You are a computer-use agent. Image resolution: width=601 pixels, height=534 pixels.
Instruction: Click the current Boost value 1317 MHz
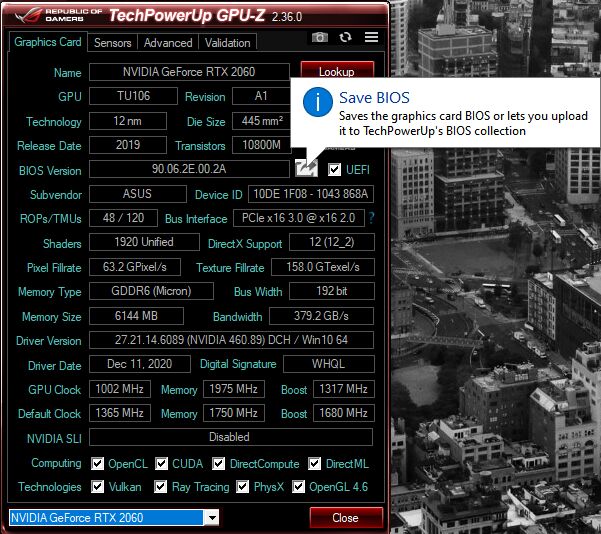pyautogui.click(x=343, y=389)
